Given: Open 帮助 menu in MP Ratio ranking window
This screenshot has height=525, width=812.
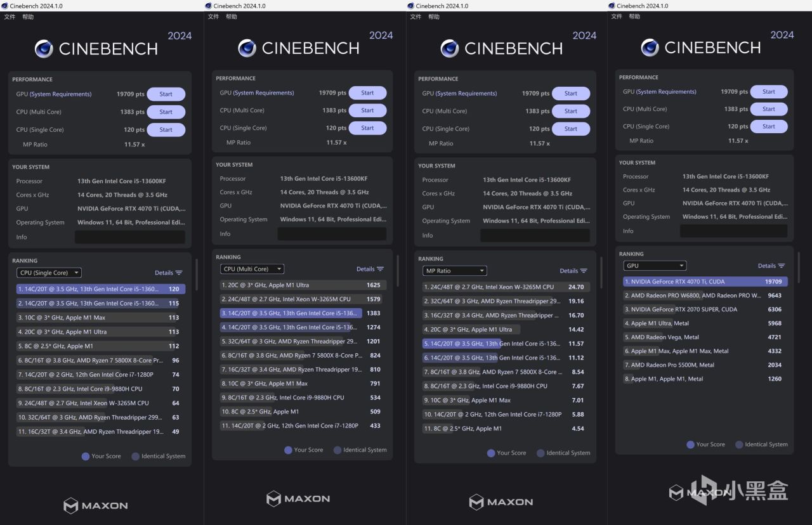Looking at the screenshot, I should (434, 16).
